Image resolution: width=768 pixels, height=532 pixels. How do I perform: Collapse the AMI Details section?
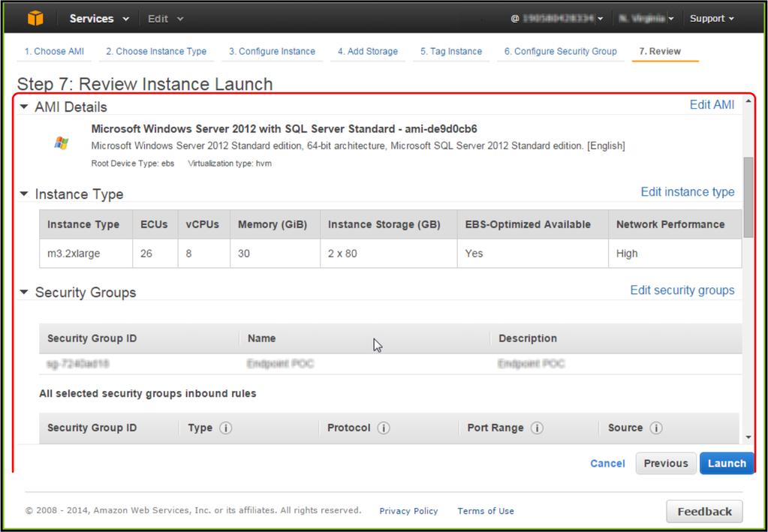pos(24,107)
